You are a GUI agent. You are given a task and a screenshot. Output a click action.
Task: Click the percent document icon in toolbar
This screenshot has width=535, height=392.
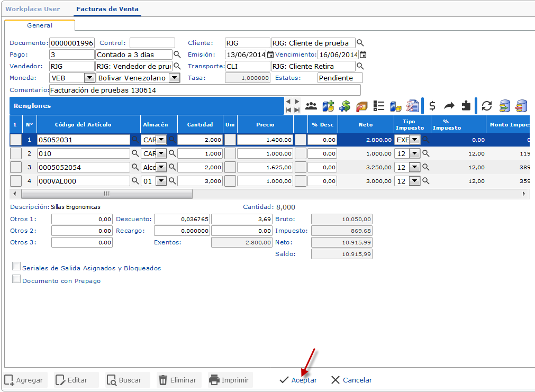[412, 106]
